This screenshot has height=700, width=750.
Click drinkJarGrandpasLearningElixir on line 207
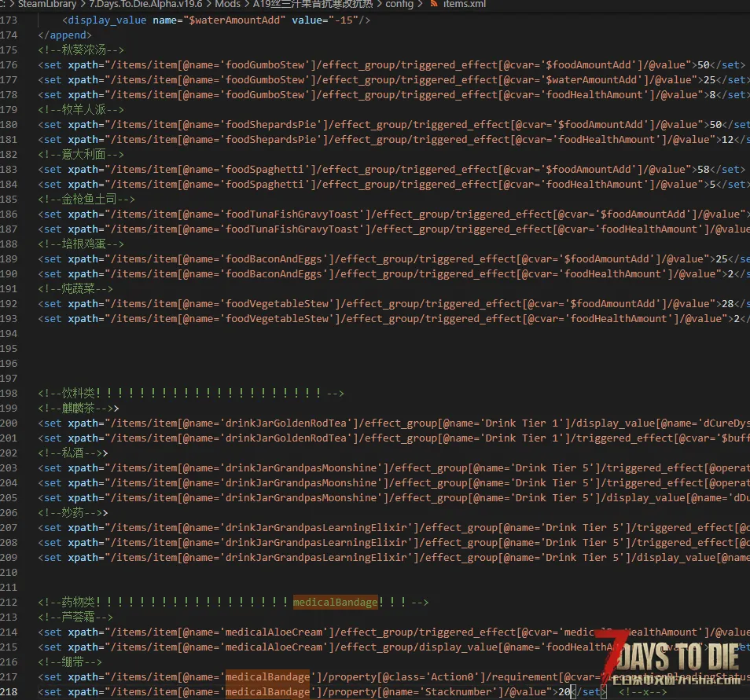(316, 527)
